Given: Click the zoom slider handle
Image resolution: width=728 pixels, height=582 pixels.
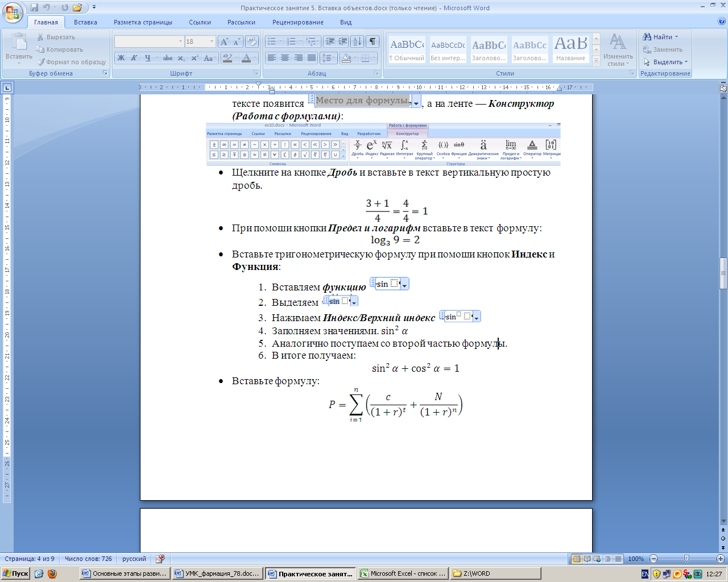Looking at the screenshot, I should (686, 559).
